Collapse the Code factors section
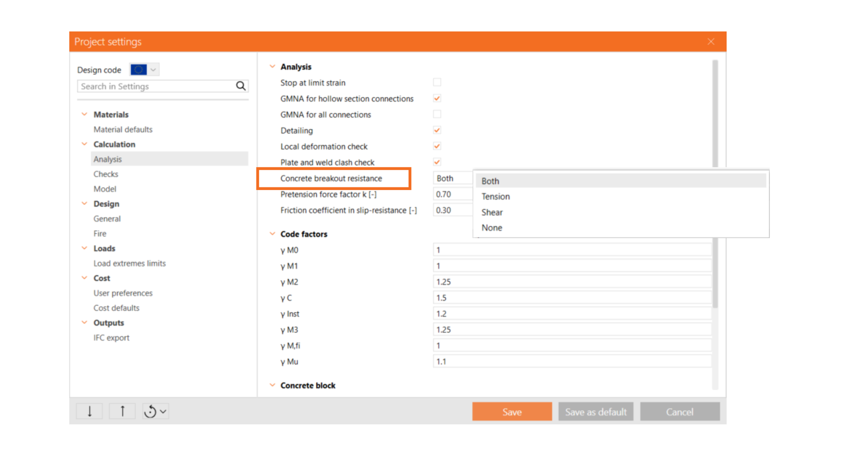This screenshot has width=868, height=456. pyautogui.click(x=272, y=234)
